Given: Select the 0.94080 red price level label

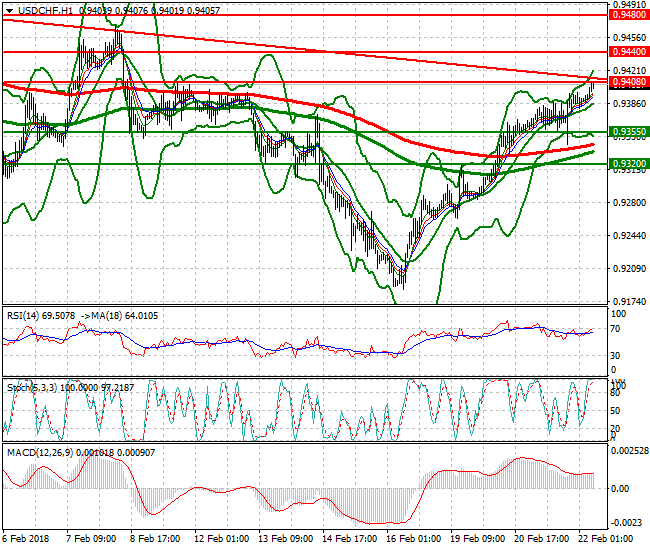Looking at the screenshot, I should pyautogui.click(x=629, y=82).
